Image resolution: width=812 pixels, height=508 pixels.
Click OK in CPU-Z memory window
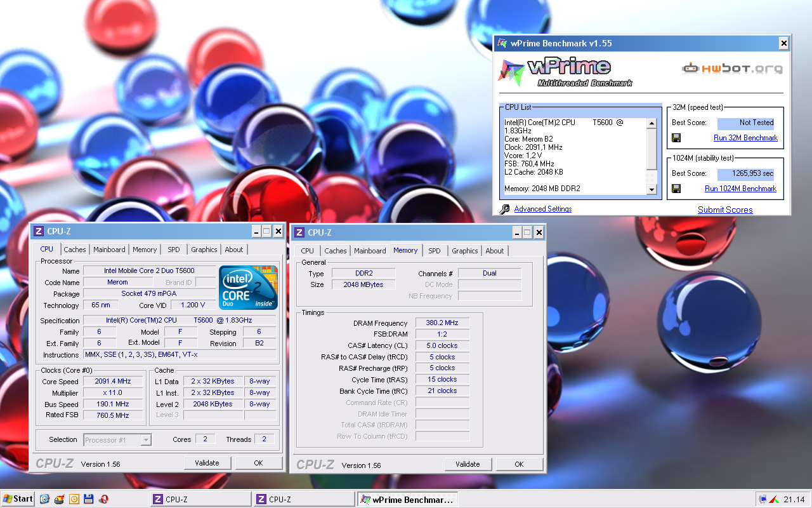pos(519,464)
